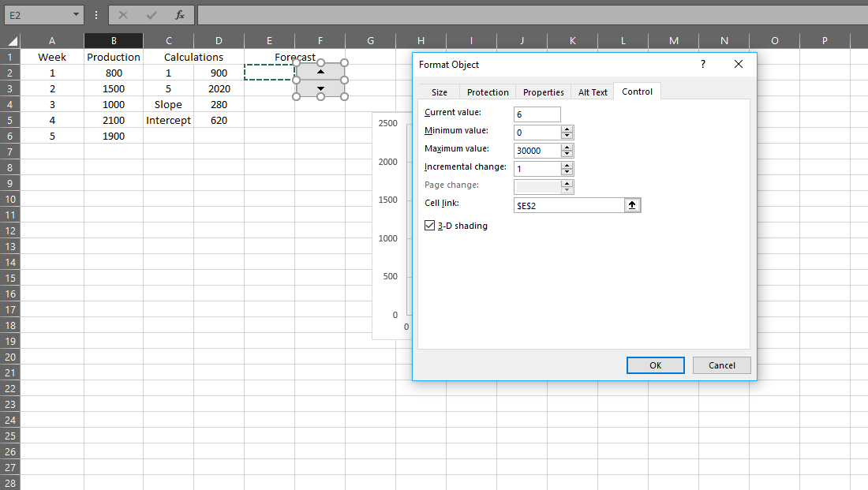Screen dimensions: 868x490
Task: Click the 'Production' header cell
Action: tap(114, 57)
